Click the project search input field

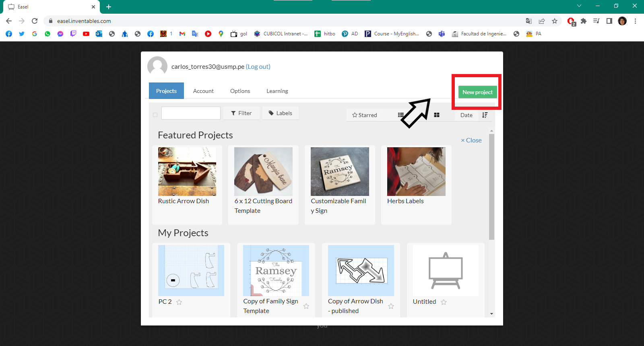pos(191,113)
